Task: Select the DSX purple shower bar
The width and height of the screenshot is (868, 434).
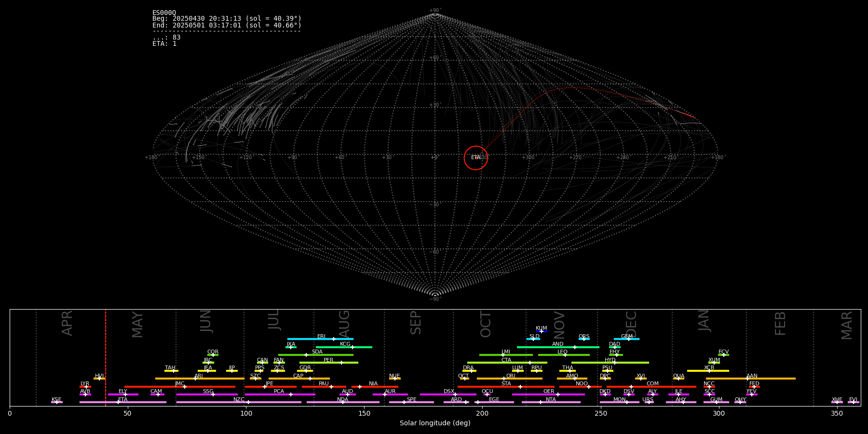Action: coord(448,394)
